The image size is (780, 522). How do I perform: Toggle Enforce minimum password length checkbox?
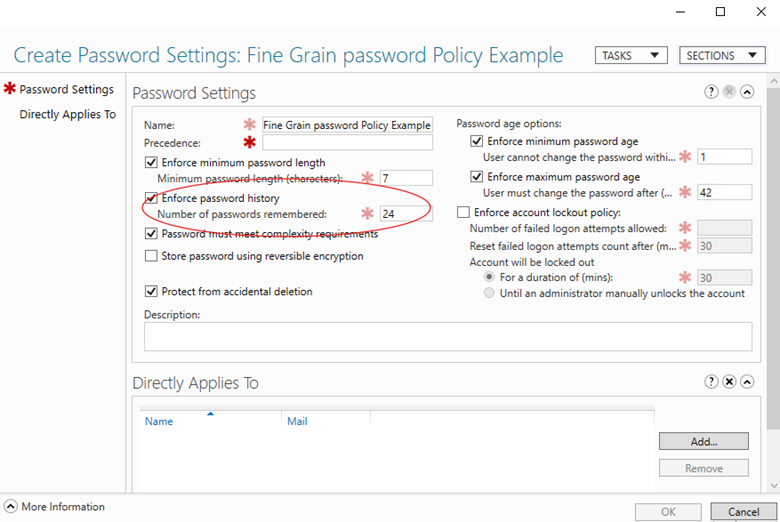(x=151, y=163)
